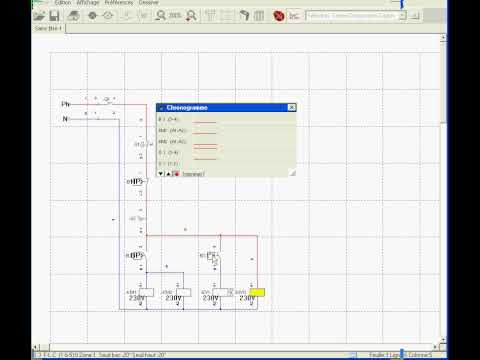
Task: Click the printer icon in the toolbar
Action: point(73,16)
